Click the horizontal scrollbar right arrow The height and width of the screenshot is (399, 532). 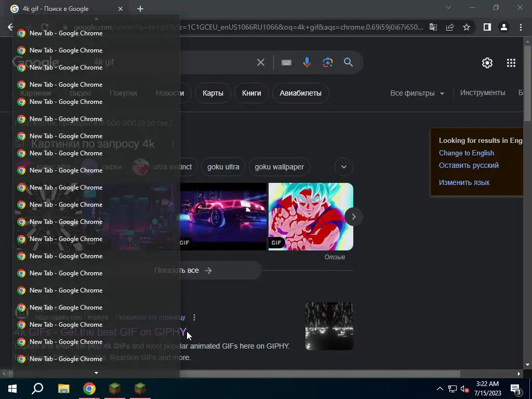pos(519,374)
